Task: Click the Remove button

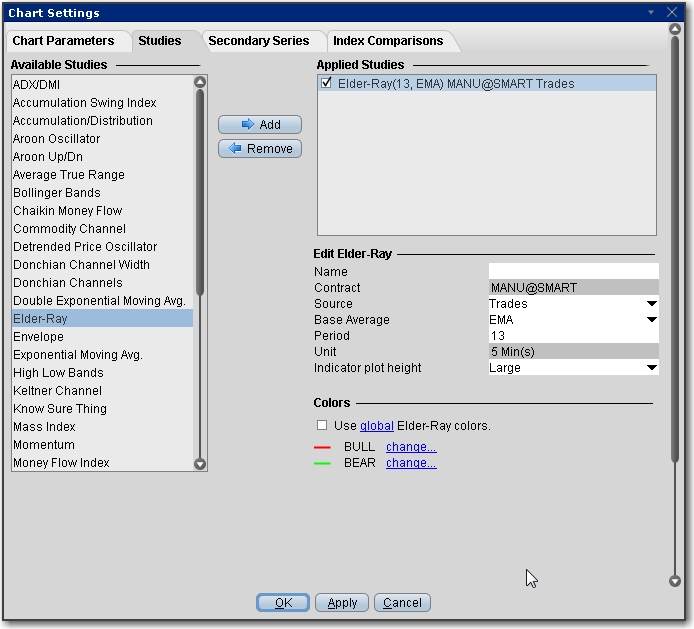Action: coord(260,149)
